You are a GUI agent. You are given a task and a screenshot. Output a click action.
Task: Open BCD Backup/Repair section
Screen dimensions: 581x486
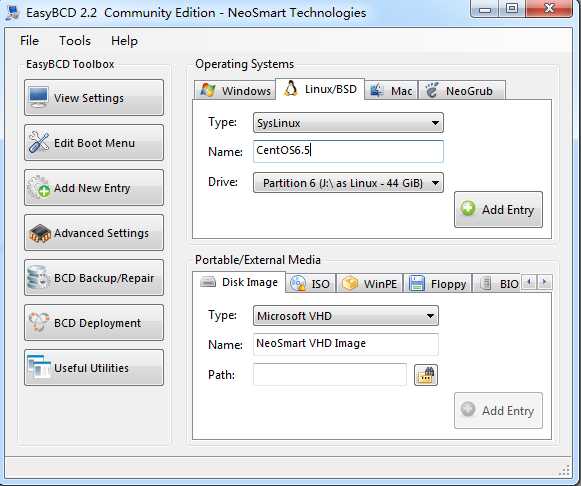coord(94,278)
